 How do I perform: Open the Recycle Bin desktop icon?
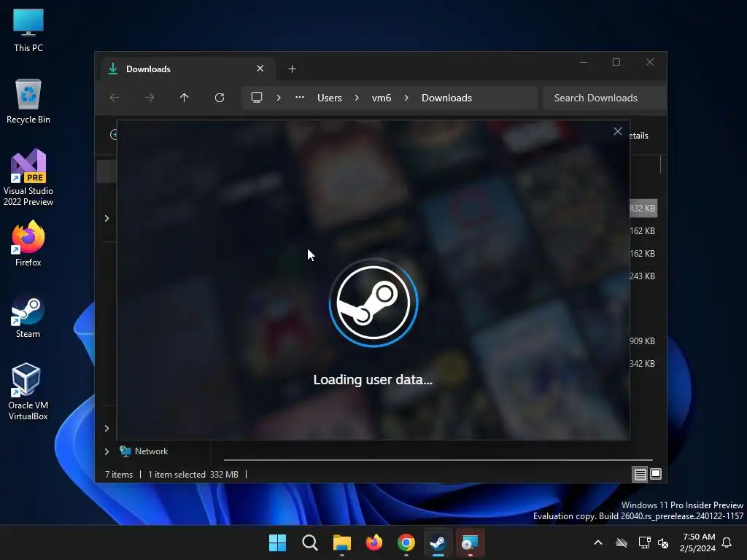tap(28, 101)
